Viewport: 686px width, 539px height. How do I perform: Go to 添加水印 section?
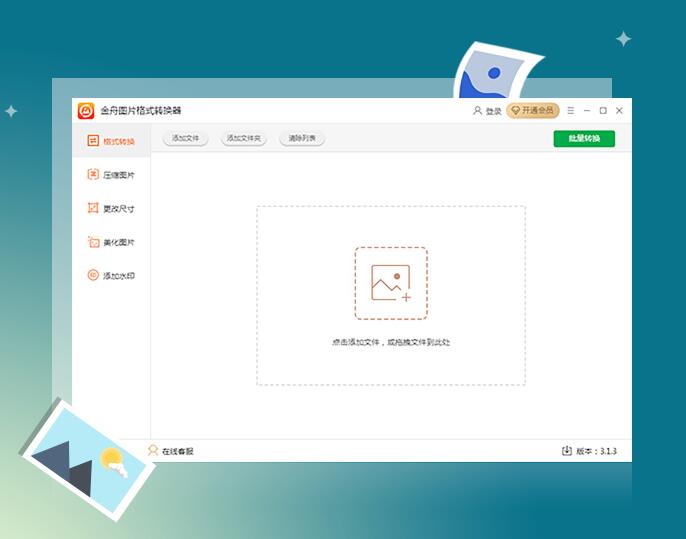pos(111,275)
